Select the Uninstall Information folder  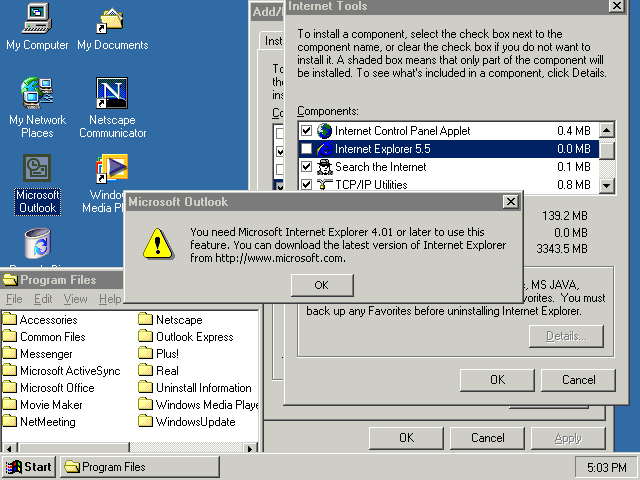[x=195, y=387]
